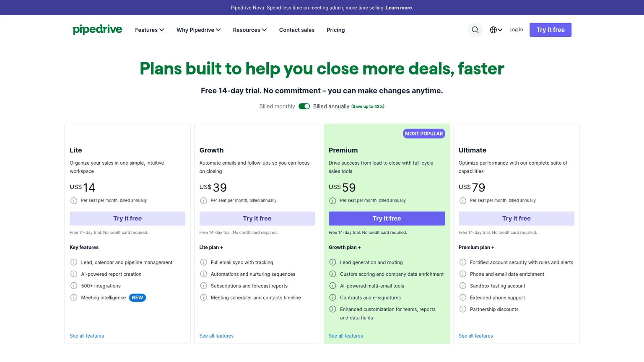See all features for Ultimate plan
The image size is (644, 362).
point(475,336)
